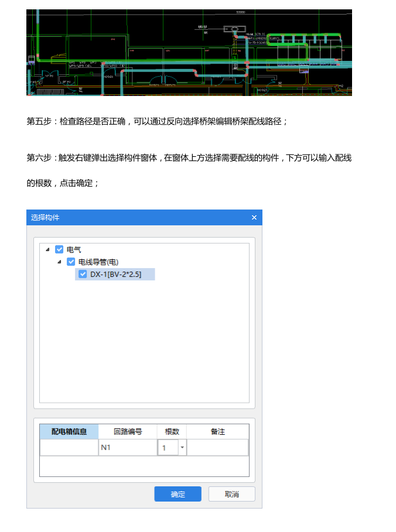Select the 电气 tree label
The width and height of the screenshot is (396, 532).
74,250
